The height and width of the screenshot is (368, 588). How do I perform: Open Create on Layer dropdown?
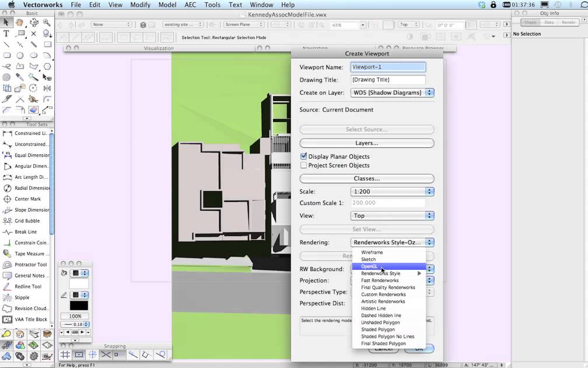[x=392, y=92]
